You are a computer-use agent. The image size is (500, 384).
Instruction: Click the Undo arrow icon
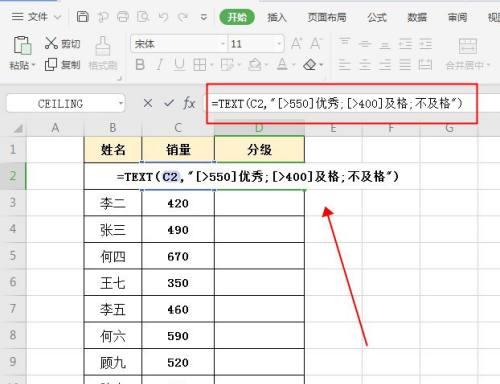pyautogui.click(x=163, y=17)
